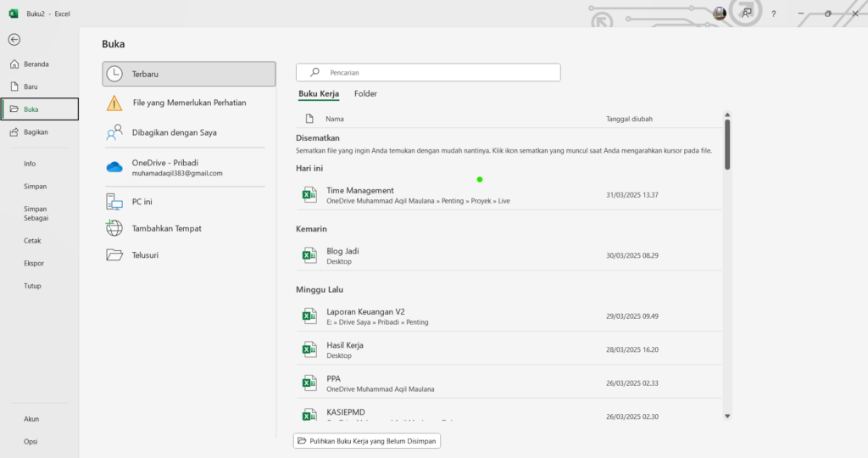The height and width of the screenshot is (458, 868).
Task: Click the path E: » Drive Saya » Pribadi » Penting
Action: click(377, 321)
